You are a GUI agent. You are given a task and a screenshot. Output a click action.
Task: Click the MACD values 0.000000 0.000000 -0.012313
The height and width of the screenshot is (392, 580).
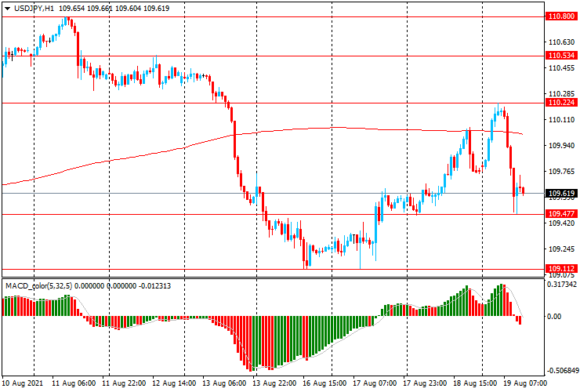pos(123,285)
